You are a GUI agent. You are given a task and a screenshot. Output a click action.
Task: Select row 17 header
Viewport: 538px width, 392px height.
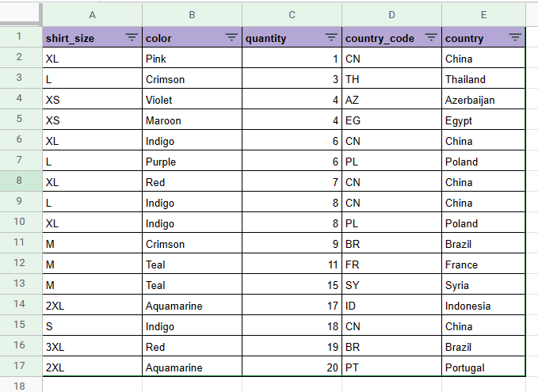tap(19, 366)
